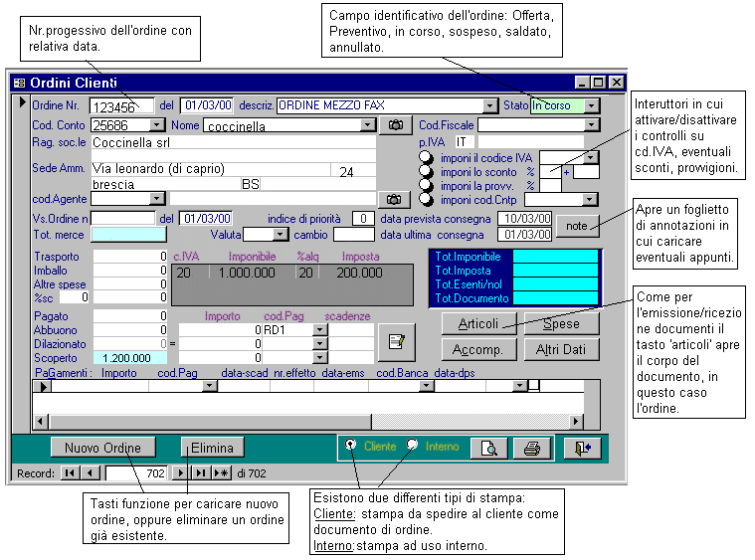Open the cod.Banca dropdown in PaGamenti row
Screen dimensions: 755x560
(x=426, y=386)
